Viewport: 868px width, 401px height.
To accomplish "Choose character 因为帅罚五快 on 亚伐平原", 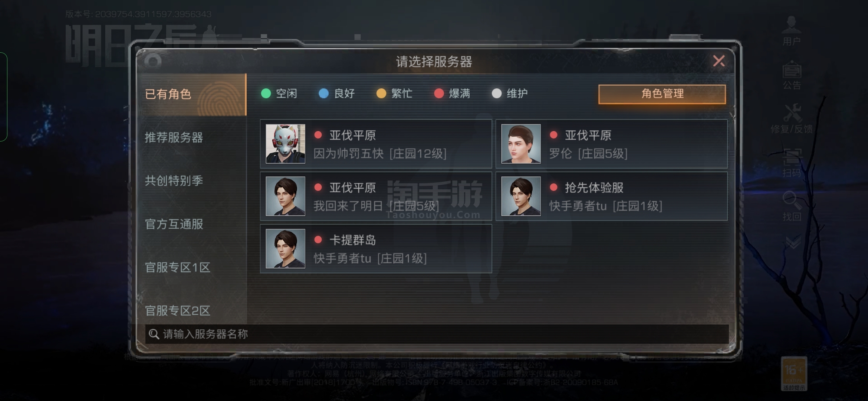I will [x=376, y=144].
